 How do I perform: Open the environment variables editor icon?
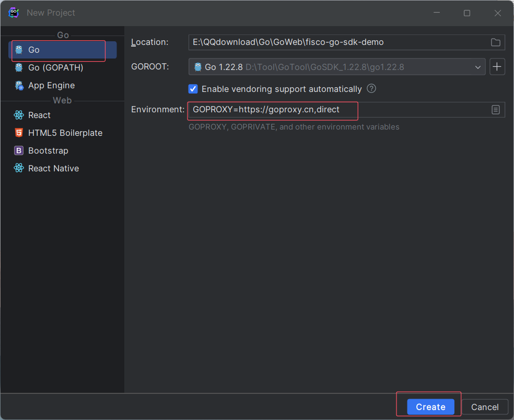[496, 110]
